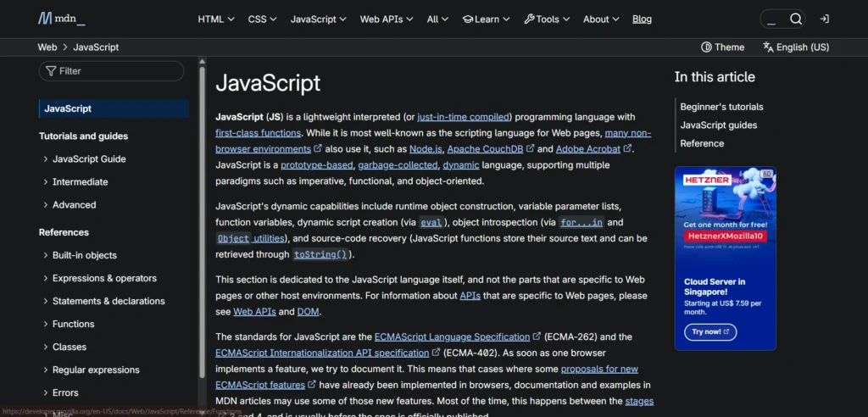Open the JavaScript nav menu
Image resolution: width=868 pixels, height=417 pixels.
(x=319, y=19)
